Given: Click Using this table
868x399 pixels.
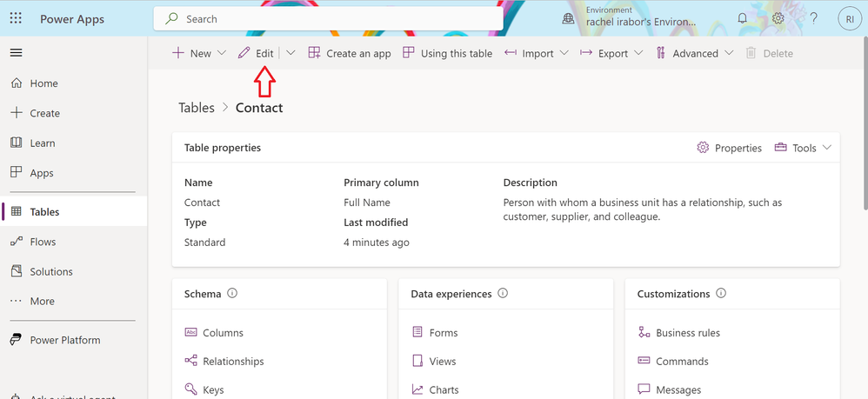Looking at the screenshot, I should click(x=447, y=53).
